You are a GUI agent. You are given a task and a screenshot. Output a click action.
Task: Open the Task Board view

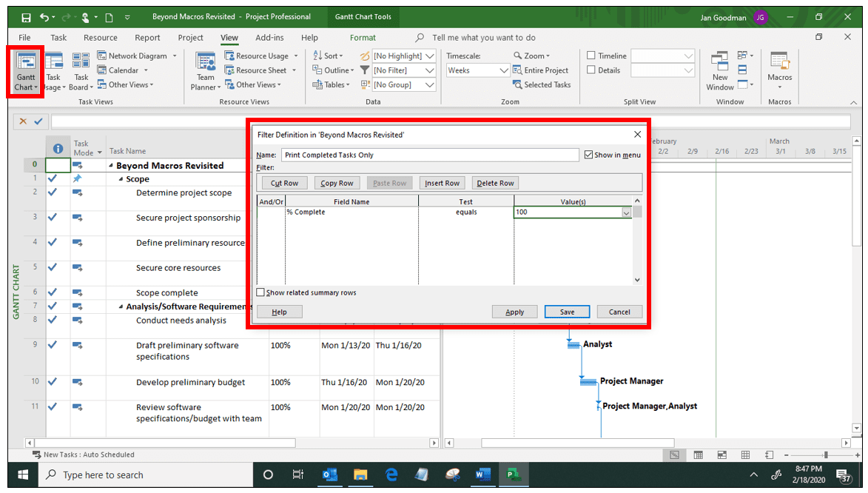pos(81,72)
